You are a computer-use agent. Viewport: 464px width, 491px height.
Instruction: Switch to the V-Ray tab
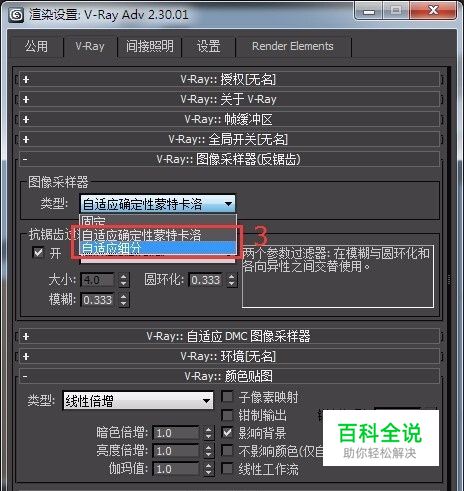(x=90, y=46)
